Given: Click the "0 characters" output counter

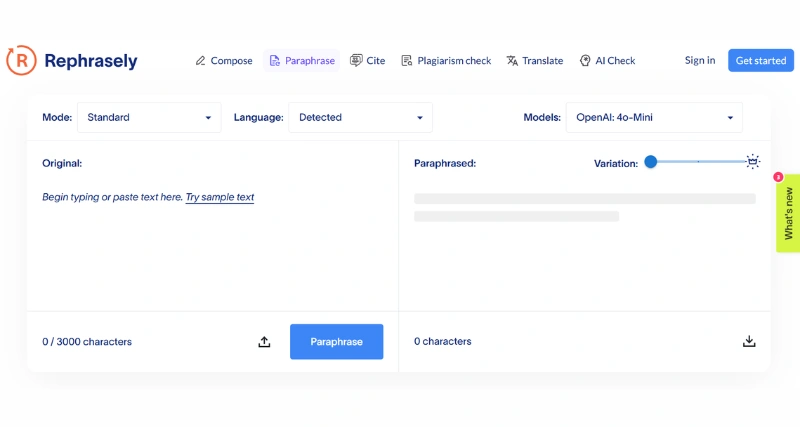Looking at the screenshot, I should click(442, 341).
